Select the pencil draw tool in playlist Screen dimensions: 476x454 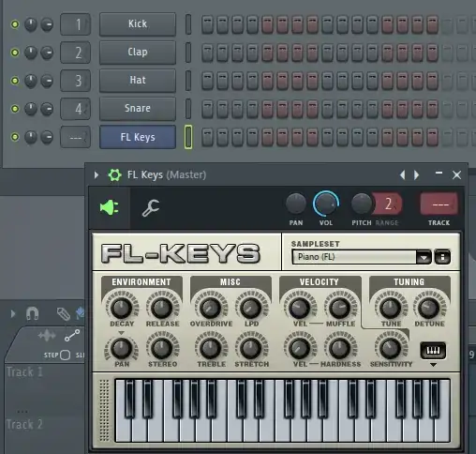(64, 314)
